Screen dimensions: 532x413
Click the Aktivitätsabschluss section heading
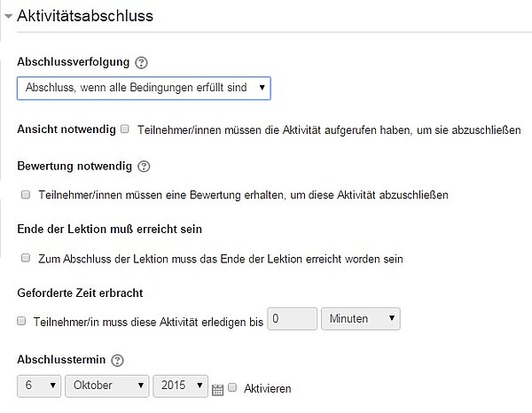(85, 15)
